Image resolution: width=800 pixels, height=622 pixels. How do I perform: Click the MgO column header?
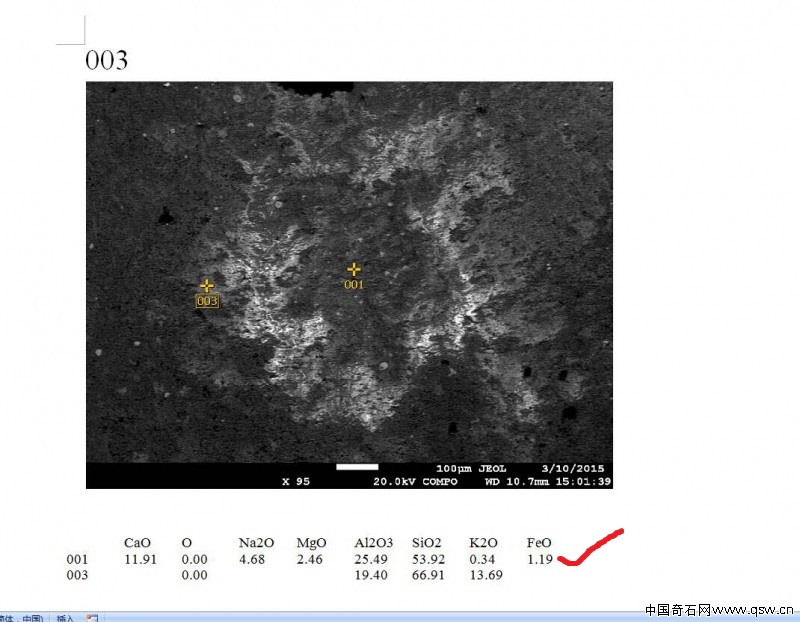[311, 542]
